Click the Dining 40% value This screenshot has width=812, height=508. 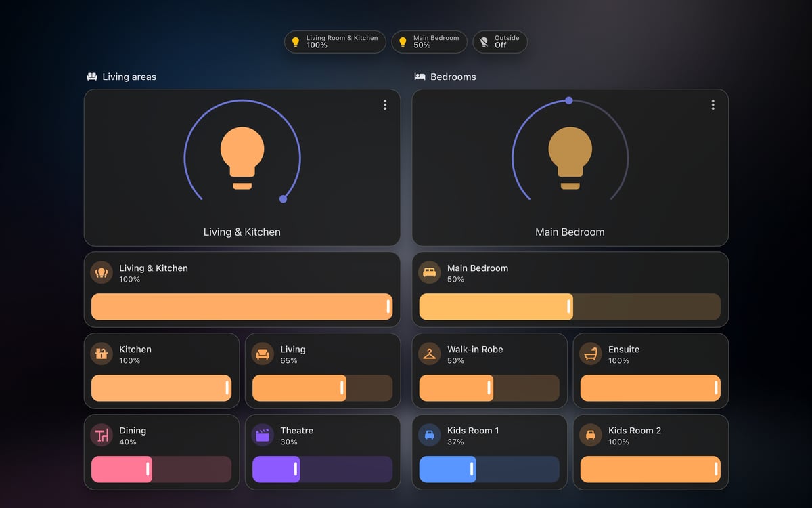point(128,442)
